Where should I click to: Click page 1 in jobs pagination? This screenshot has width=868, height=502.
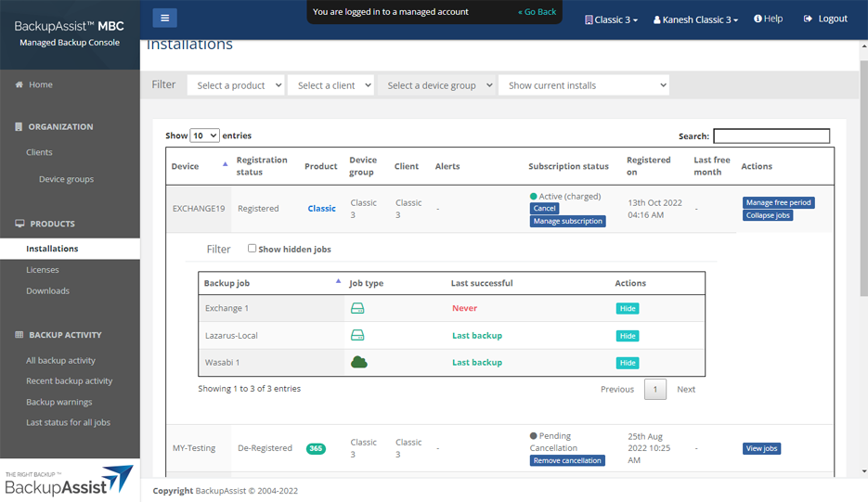pyautogui.click(x=654, y=389)
